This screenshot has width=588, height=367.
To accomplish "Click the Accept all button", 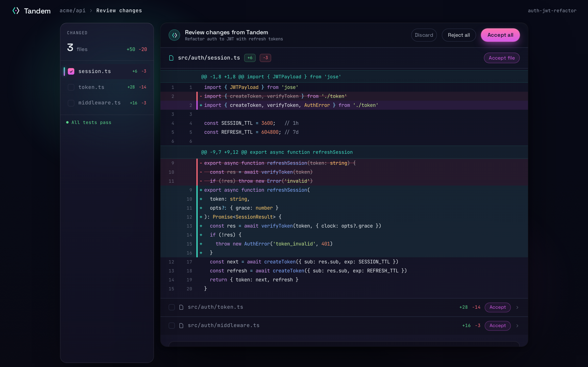I will (x=500, y=35).
